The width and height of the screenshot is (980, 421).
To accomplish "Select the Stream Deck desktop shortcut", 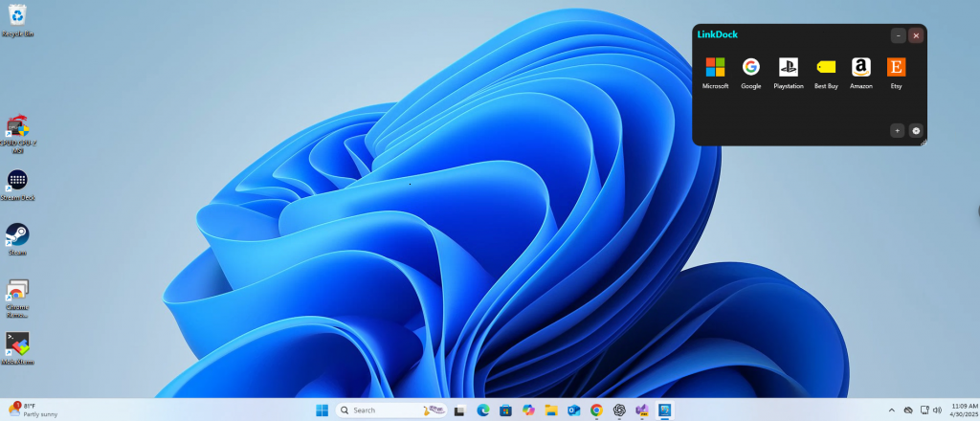I will coord(17,181).
